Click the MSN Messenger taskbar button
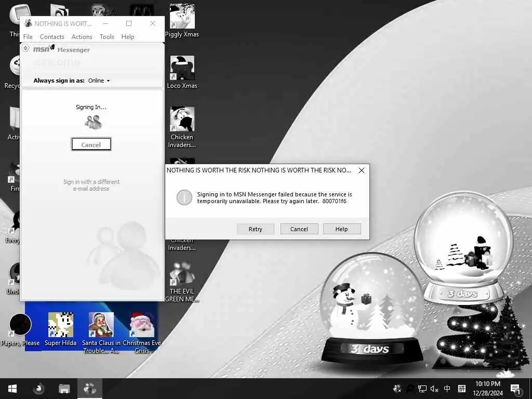This screenshot has width=532, height=399. tap(90, 389)
